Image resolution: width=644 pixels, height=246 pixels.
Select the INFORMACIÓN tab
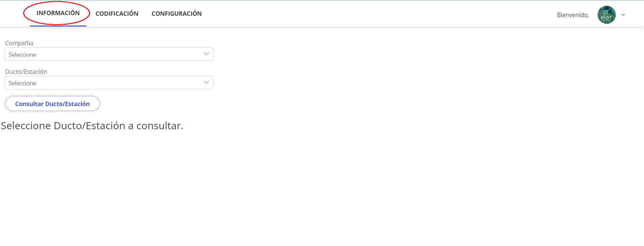click(x=58, y=13)
